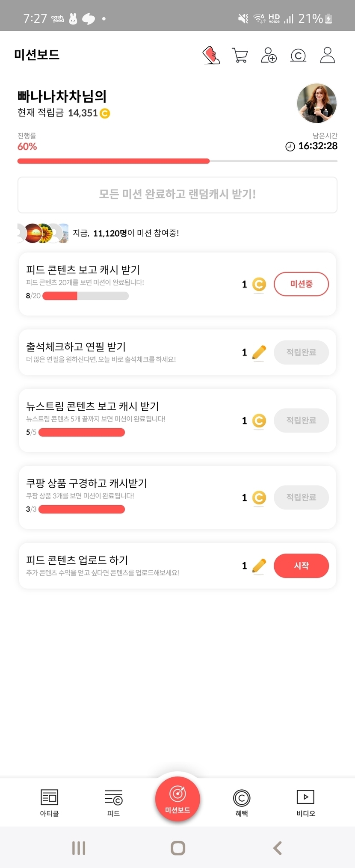Go to the 비디오 tab
The image size is (355, 868).
click(305, 803)
